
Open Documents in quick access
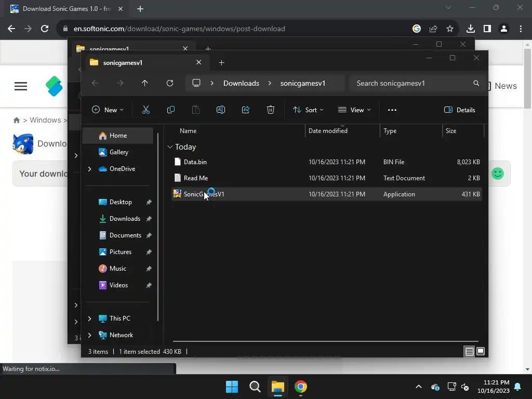[118, 235]
